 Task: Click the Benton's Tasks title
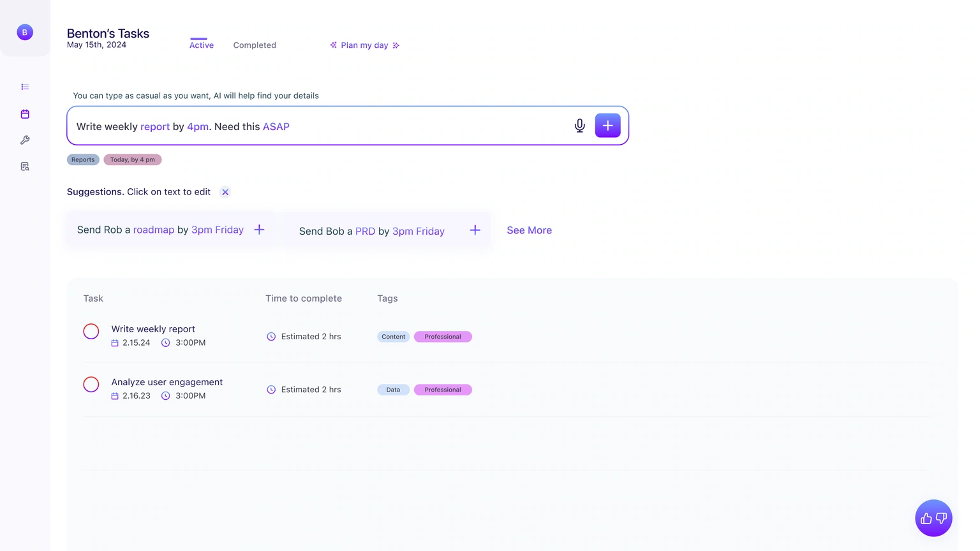[x=108, y=33]
